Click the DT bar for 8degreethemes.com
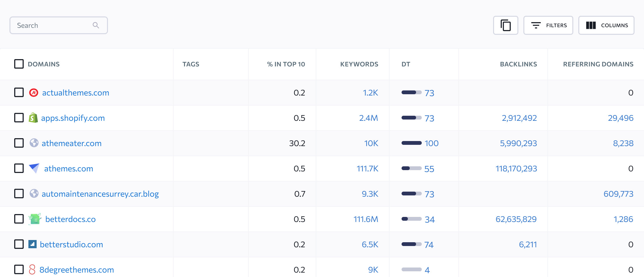This screenshot has height=277, width=644. [412, 269]
